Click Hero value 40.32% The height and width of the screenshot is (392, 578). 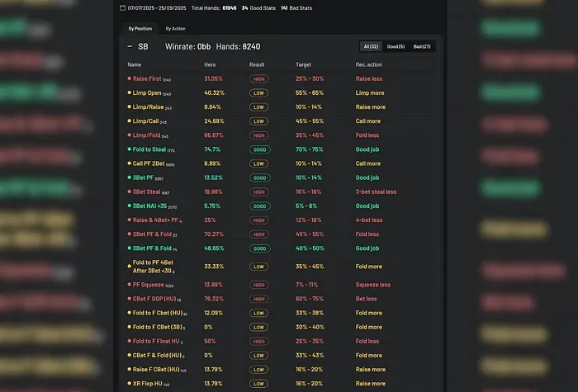point(214,92)
